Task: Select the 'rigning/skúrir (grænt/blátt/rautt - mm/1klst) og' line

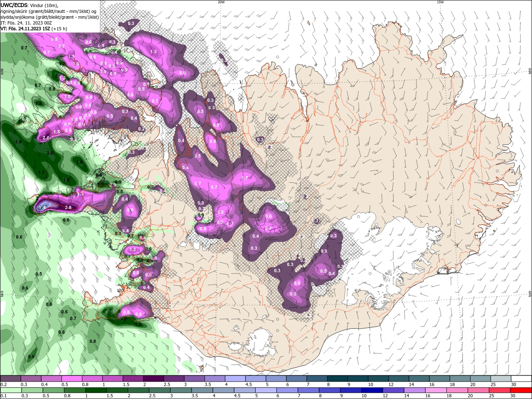Action: [49, 11]
